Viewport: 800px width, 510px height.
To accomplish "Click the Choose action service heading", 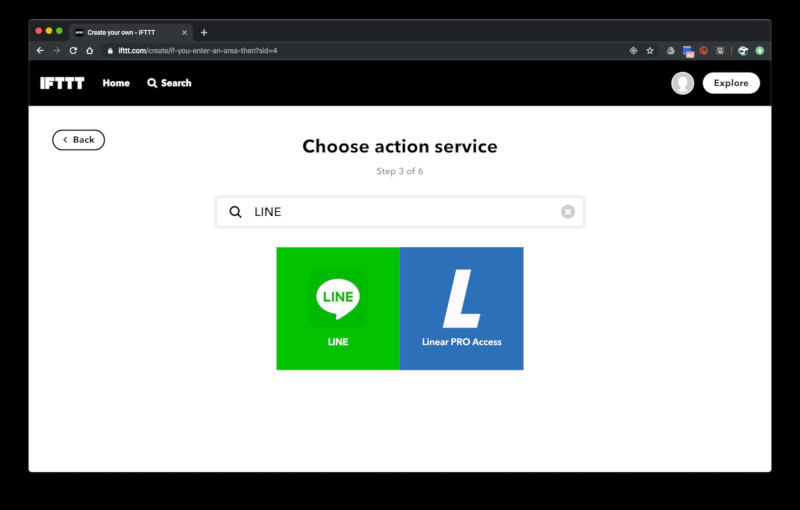I will (x=399, y=146).
